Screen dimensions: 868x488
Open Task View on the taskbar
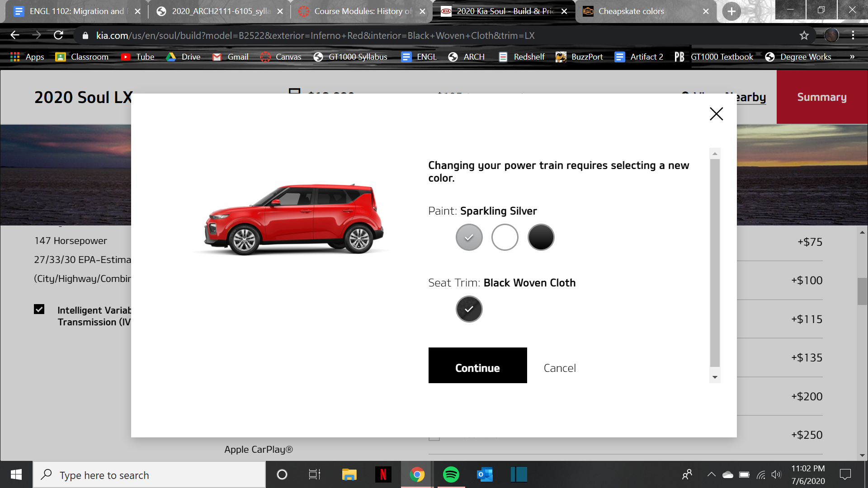(x=315, y=474)
